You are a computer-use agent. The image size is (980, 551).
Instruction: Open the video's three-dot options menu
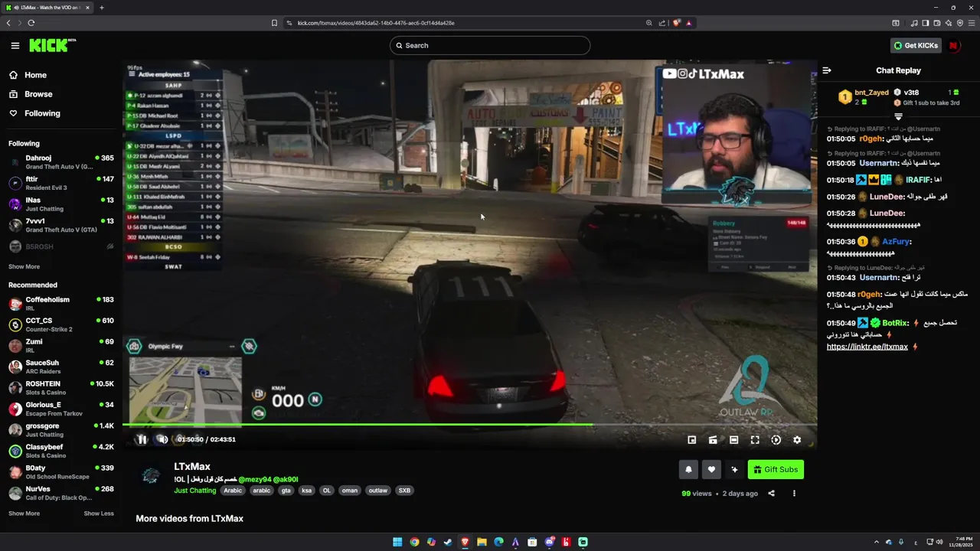pyautogui.click(x=794, y=494)
